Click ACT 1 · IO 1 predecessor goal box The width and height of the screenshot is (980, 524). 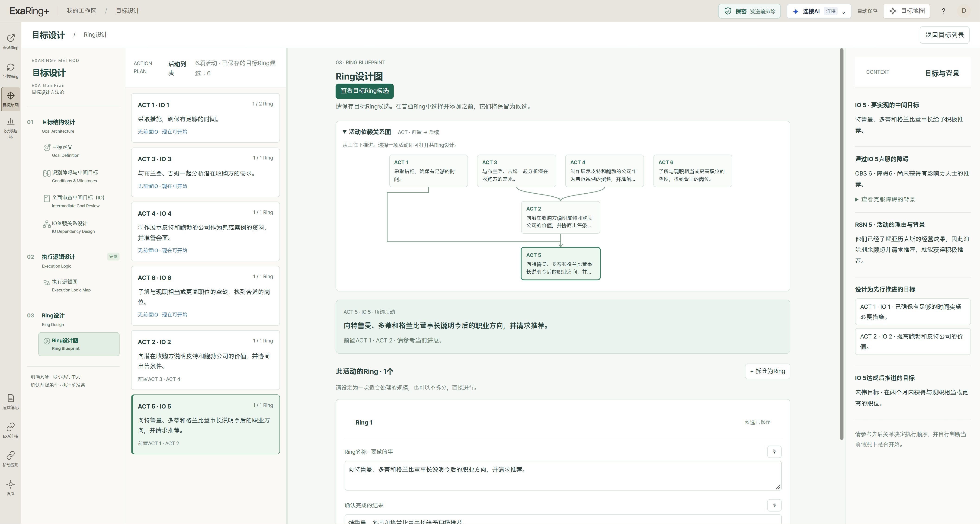click(913, 312)
